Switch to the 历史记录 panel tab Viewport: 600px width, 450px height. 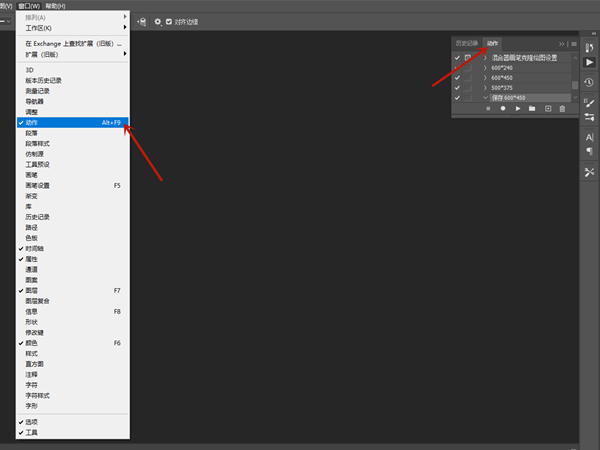pos(467,43)
